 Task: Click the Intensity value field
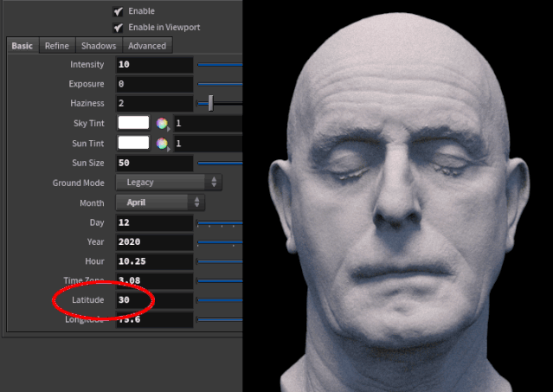154,65
